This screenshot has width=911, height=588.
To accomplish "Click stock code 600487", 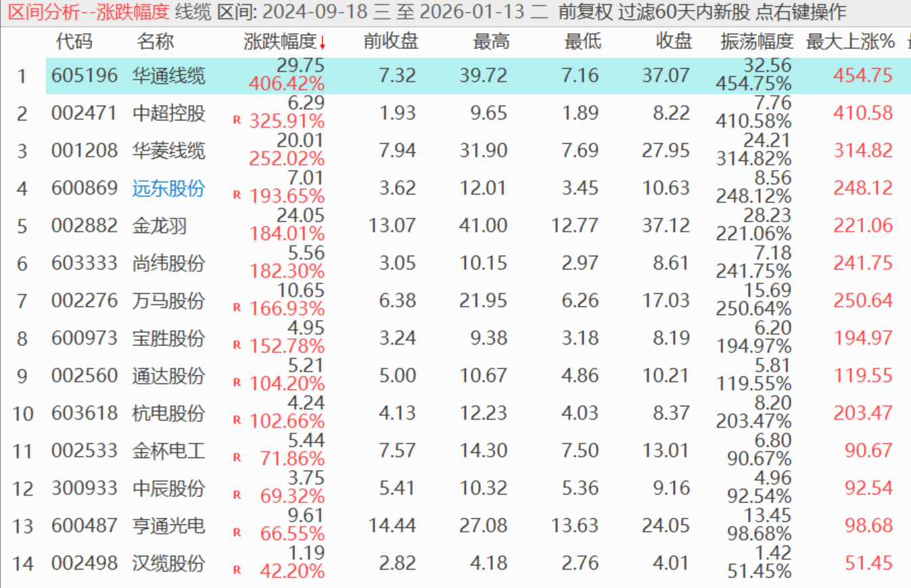I will (85, 525).
